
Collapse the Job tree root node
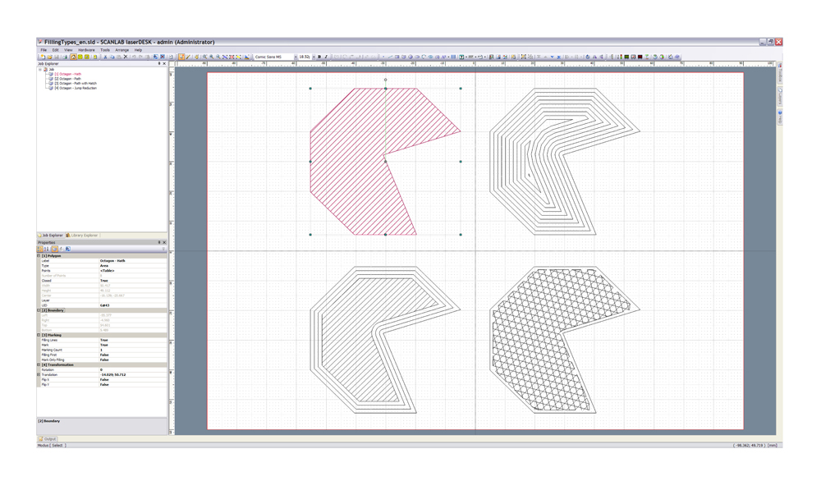click(40, 70)
